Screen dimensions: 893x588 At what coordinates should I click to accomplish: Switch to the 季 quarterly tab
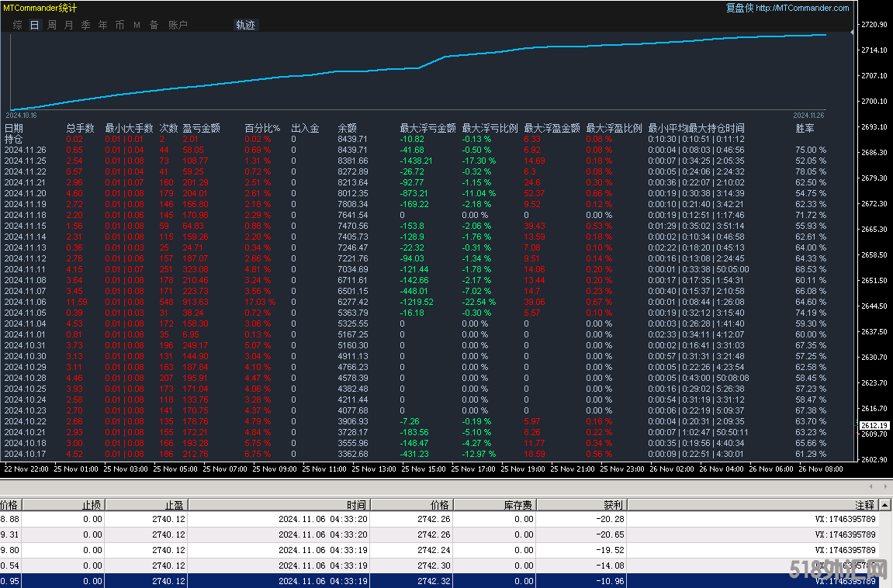tap(85, 25)
